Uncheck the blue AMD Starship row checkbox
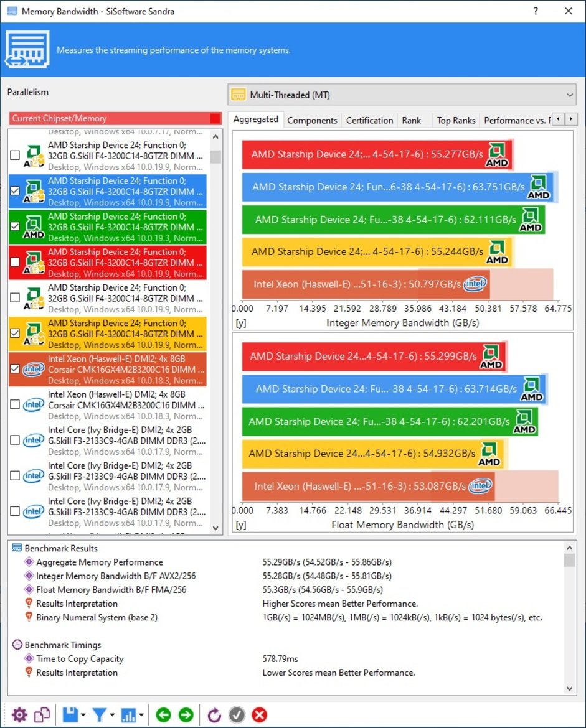 15,191
